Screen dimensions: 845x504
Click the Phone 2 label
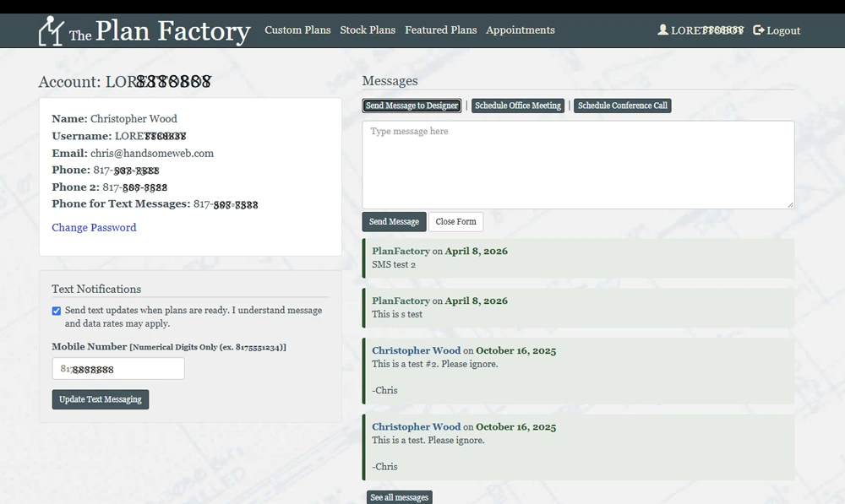point(75,187)
